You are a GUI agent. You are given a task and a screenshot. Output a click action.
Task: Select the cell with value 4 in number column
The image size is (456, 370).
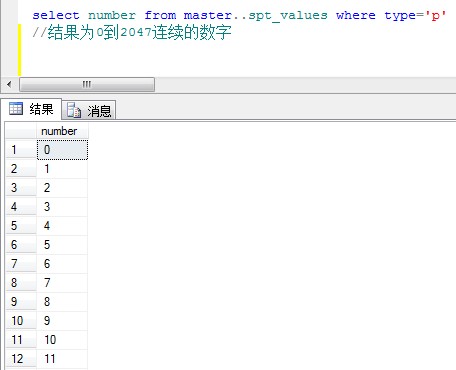[62, 226]
